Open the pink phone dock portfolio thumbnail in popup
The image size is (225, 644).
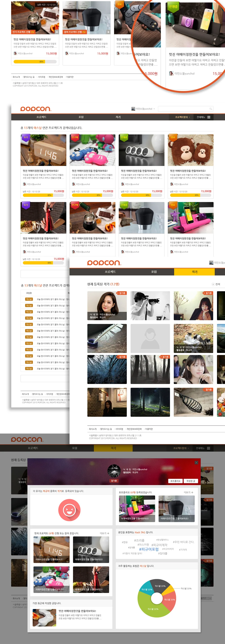coord(137,509)
